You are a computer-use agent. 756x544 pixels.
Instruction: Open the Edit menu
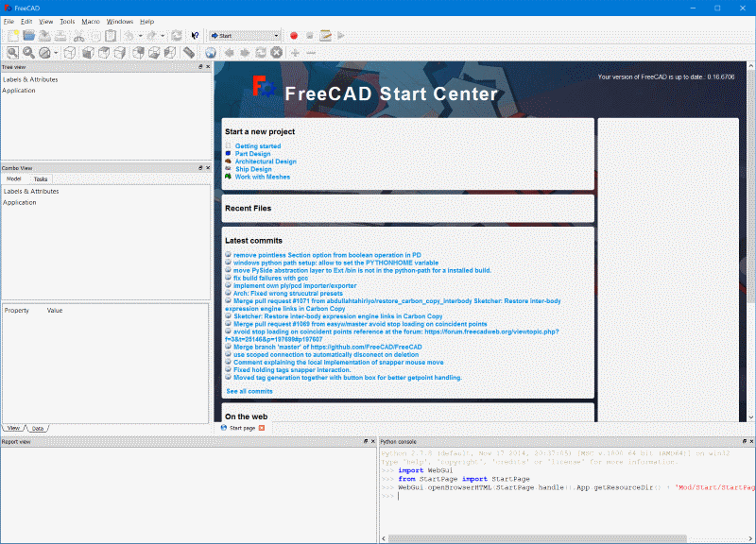26,22
